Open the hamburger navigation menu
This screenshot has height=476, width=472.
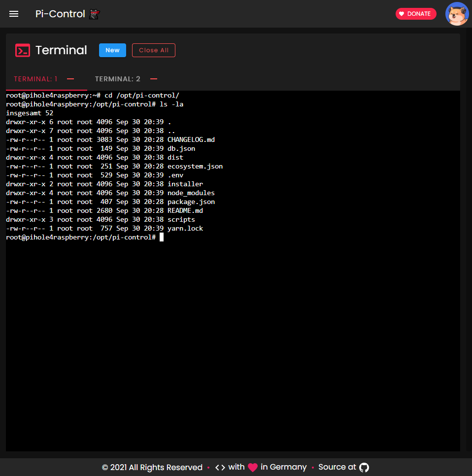click(14, 14)
